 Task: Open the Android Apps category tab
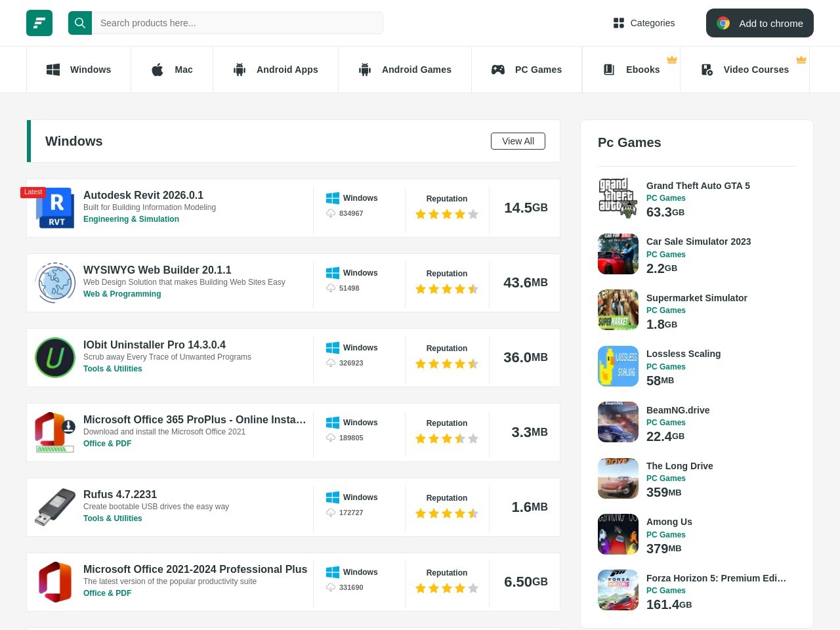tap(276, 70)
